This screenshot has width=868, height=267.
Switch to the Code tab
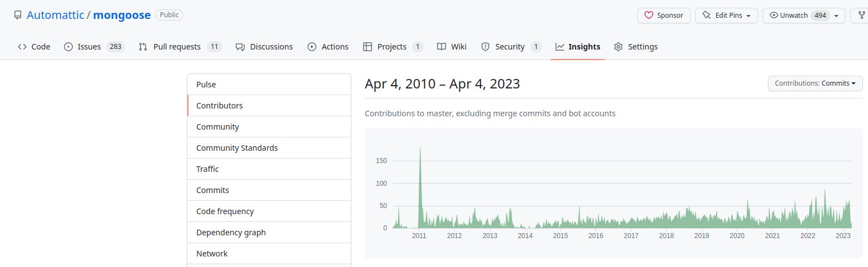click(34, 47)
